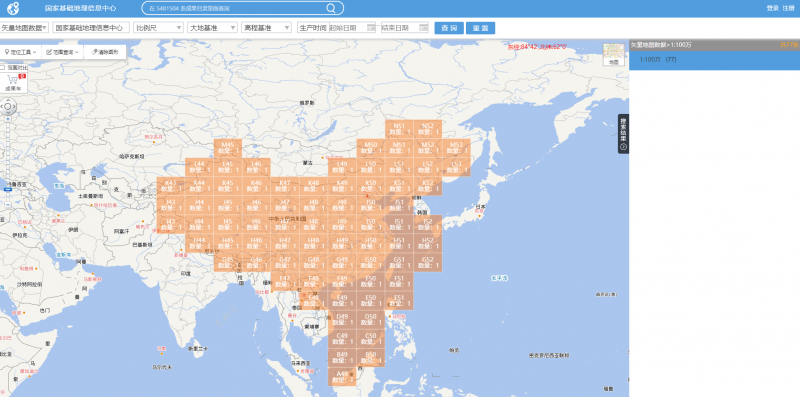Open the start date calendar icon
The image size is (800, 397).
point(371,28)
